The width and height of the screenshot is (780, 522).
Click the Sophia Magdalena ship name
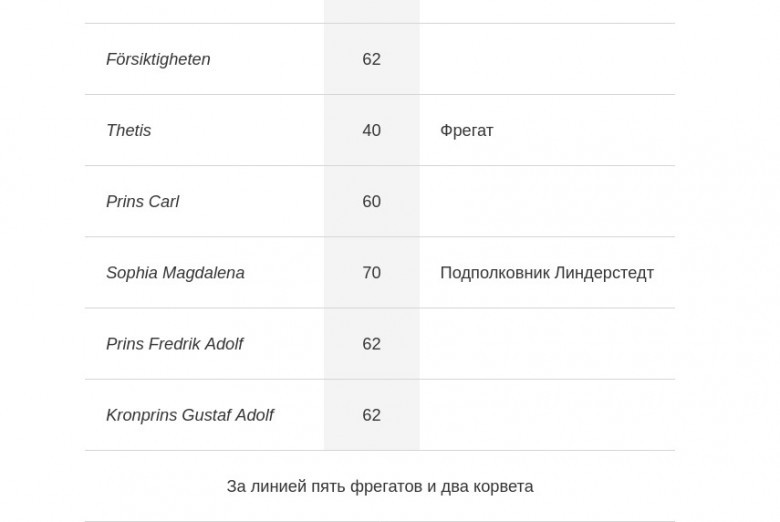(x=175, y=273)
